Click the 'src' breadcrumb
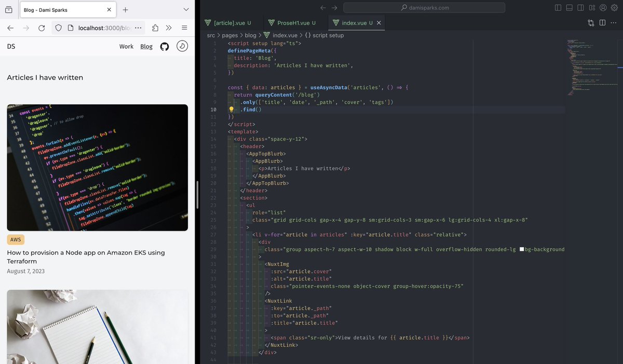The width and height of the screenshot is (623, 364). point(211,35)
